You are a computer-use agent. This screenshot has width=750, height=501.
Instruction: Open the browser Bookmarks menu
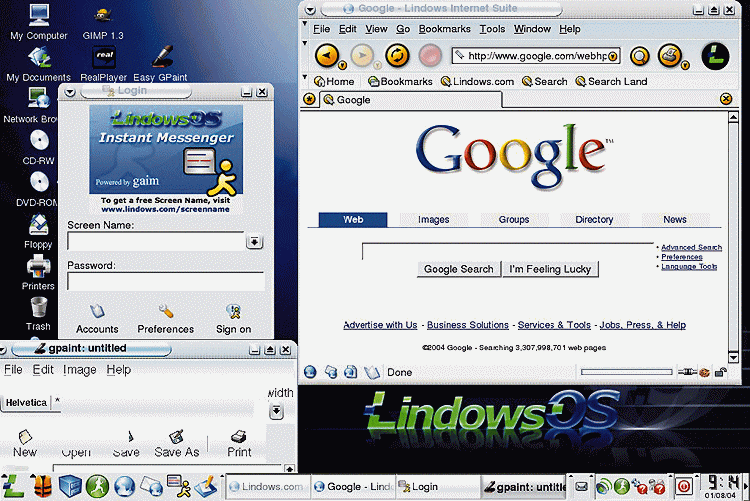pyautogui.click(x=444, y=29)
